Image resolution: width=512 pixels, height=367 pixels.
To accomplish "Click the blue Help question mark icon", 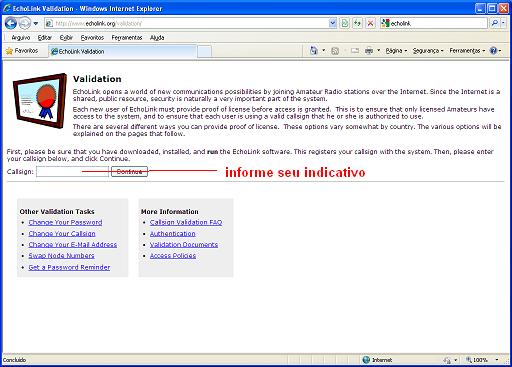I will point(493,51).
